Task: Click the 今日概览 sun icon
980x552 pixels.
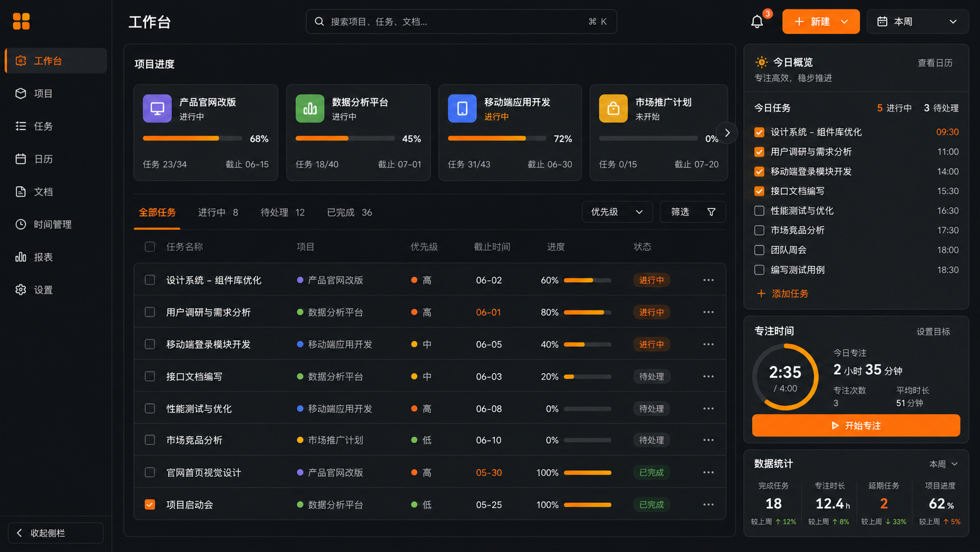Action: 761,62
